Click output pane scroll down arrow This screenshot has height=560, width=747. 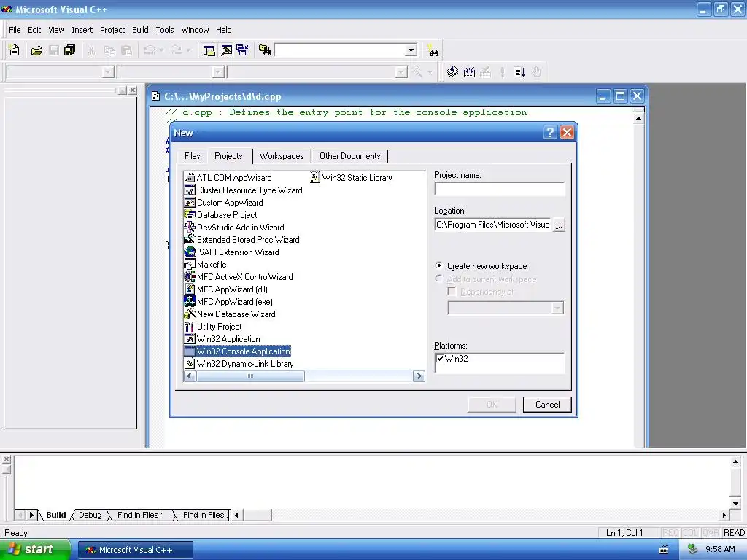[x=735, y=503]
